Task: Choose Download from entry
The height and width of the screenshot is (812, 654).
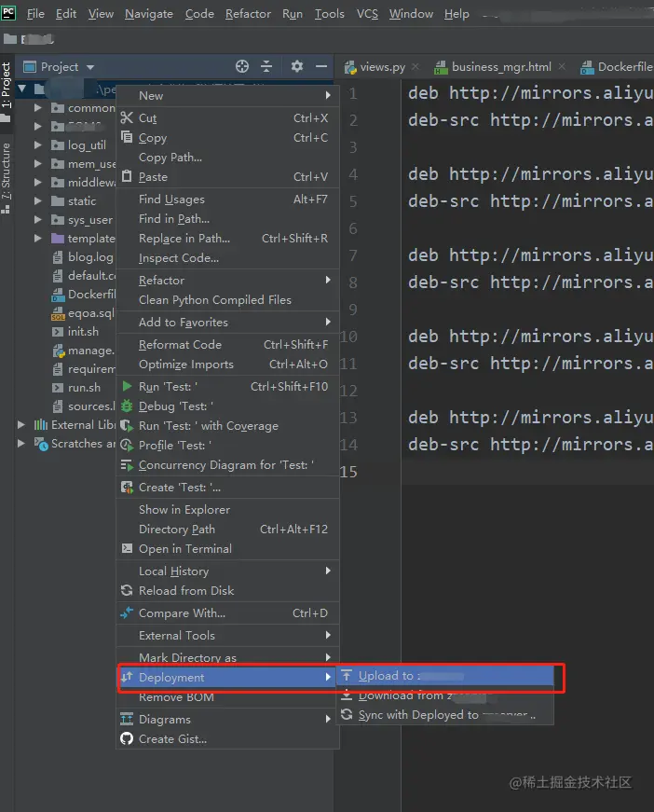Action: click(x=445, y=695)
